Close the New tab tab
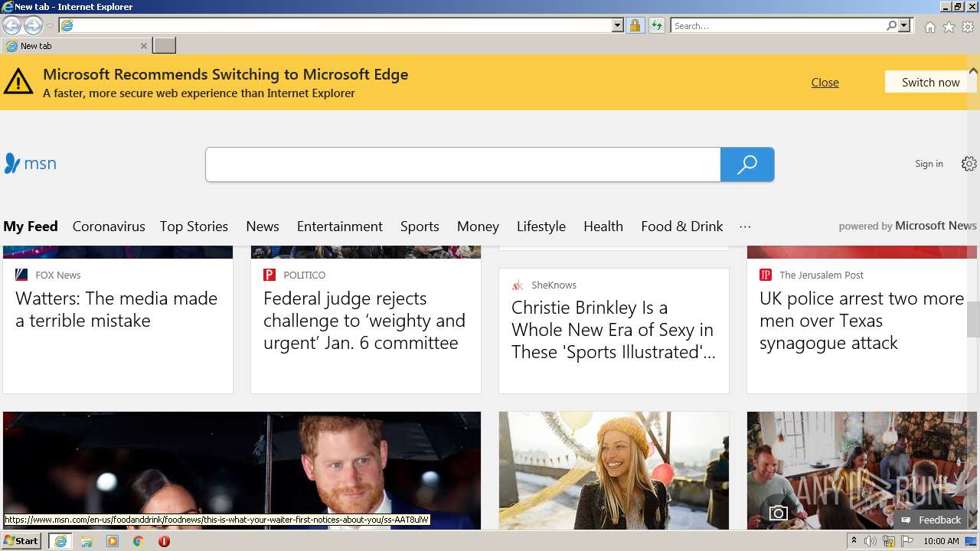Image resolution: width=980 pixels, height=551 pixels. [143, 46]
